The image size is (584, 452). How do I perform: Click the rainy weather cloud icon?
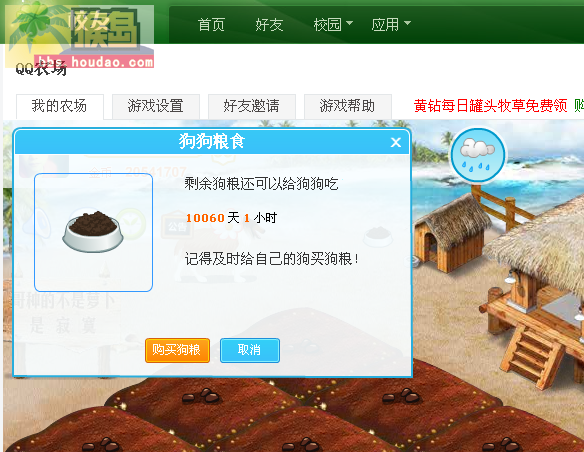click(478, 155)
